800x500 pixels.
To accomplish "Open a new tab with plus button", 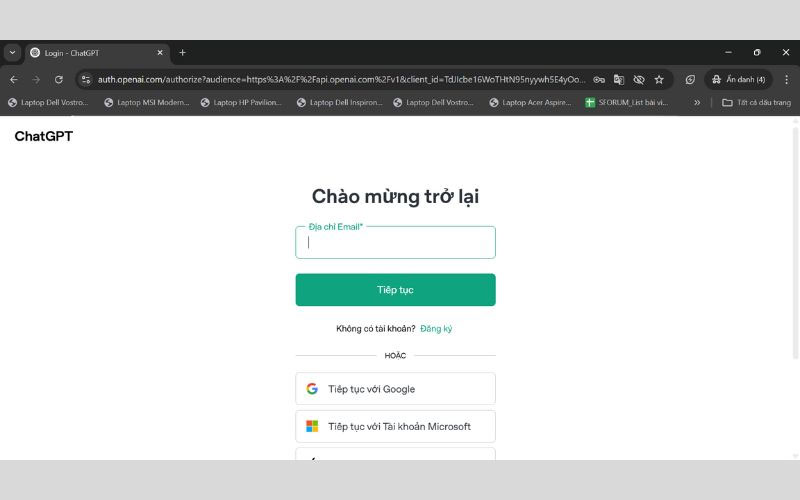I will (x=182, y=53).
